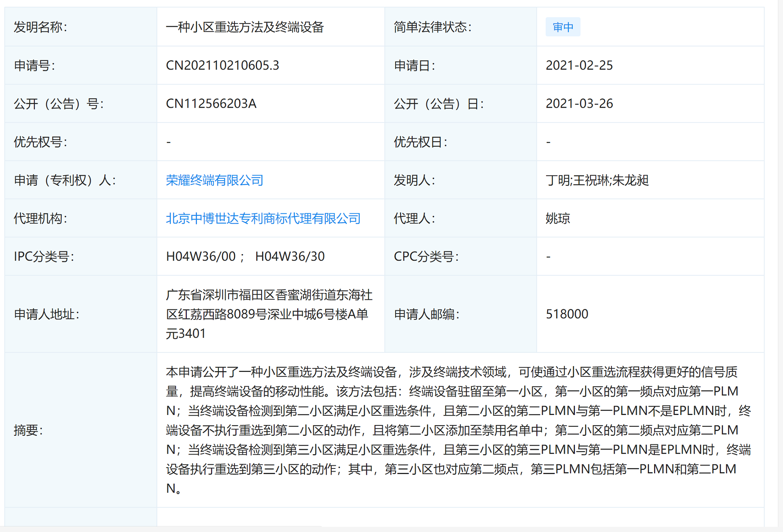Click IPC code H04W36/30
The width and height of the screenshot is (783, 532).
pos(290,256)
